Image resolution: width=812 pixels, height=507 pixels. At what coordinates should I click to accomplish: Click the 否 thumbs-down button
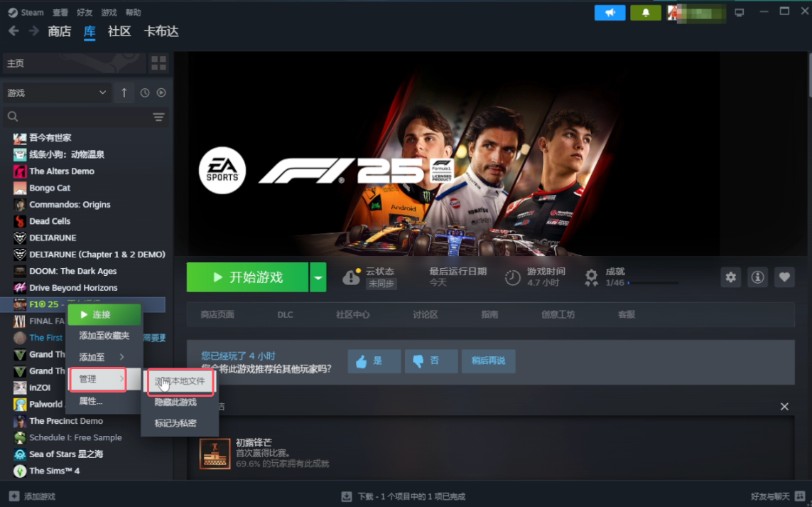click(x=431, y=361)
